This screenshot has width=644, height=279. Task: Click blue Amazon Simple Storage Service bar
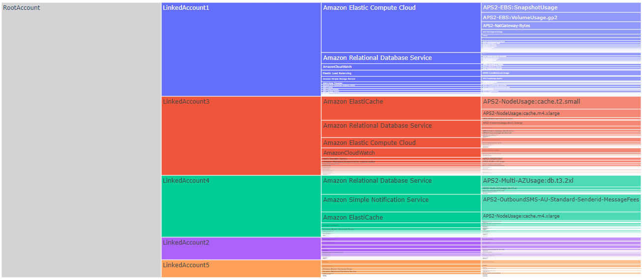(x=401, y=79)
